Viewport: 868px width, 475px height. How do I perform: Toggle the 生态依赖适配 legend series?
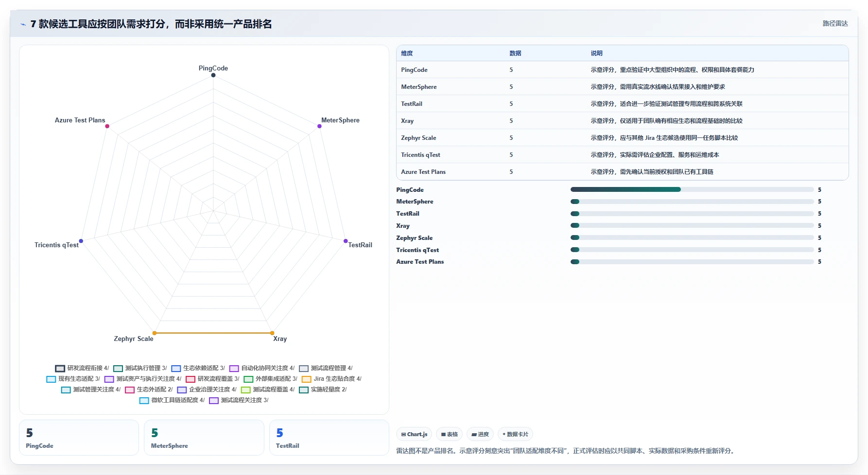[198, 368]
